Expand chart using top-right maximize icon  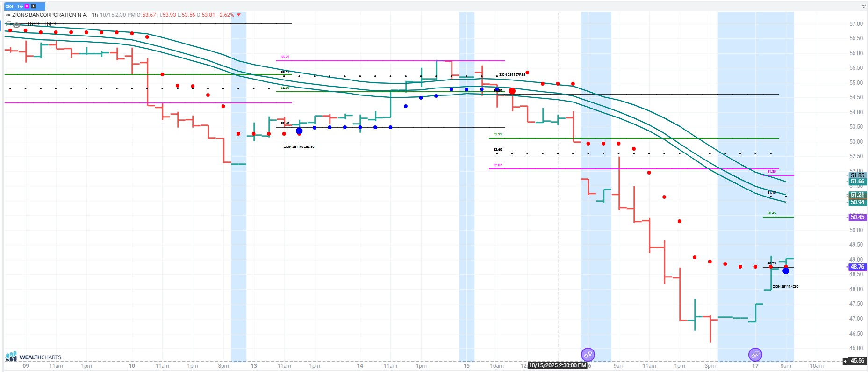pos(863,7)
